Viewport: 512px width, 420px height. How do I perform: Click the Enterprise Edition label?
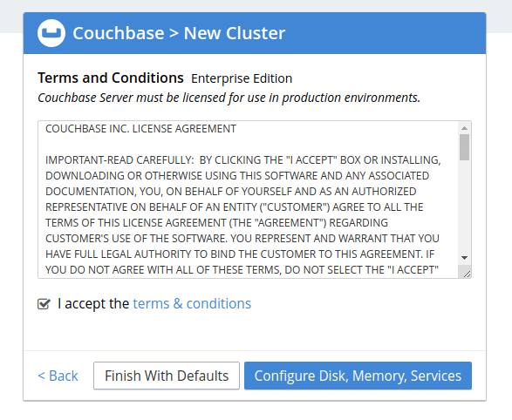pyautogui.click(x=242, y=78)
